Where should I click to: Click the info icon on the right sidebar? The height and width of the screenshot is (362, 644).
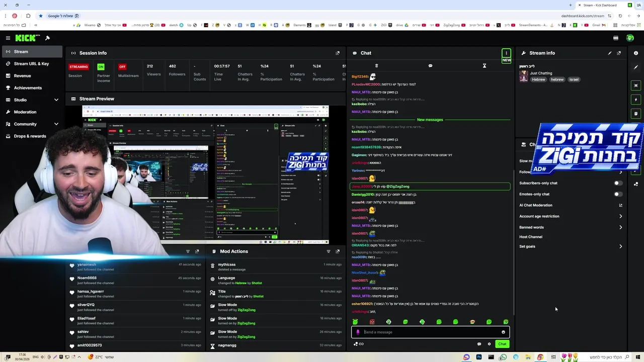click(636, 53)
